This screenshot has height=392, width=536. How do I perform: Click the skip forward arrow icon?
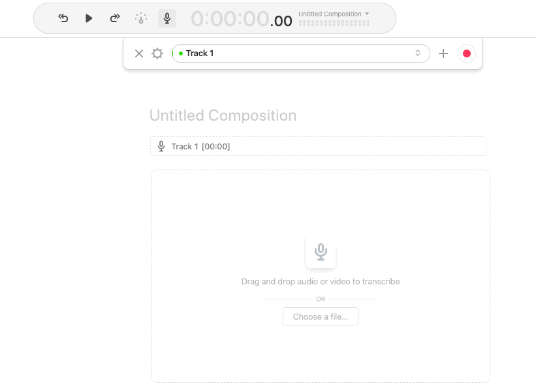pyautogui.click(x=115, y=18)
